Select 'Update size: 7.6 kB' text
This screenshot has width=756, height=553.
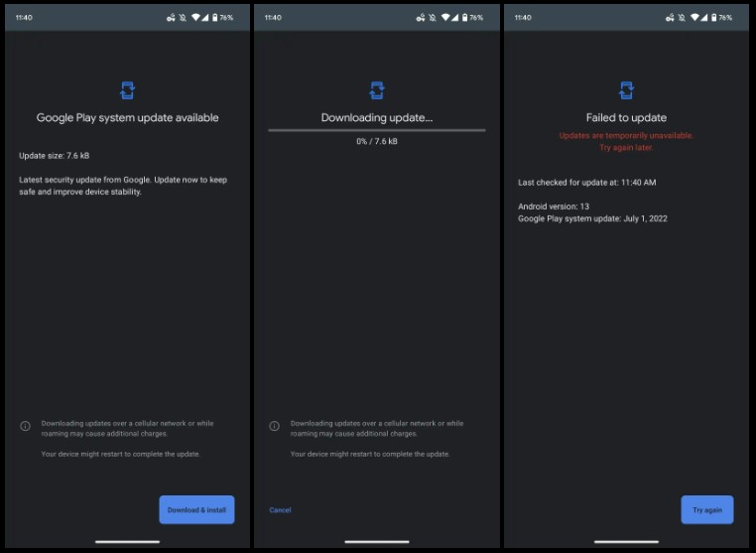pyautogui.click(x=54, y=156)
